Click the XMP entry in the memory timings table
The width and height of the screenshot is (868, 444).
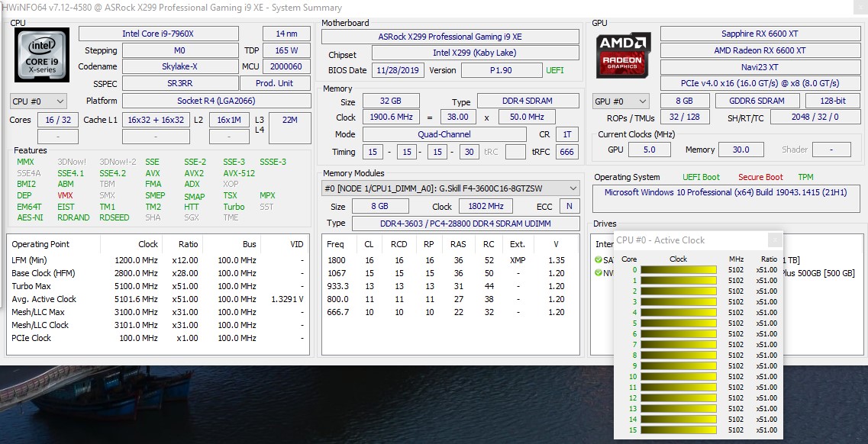518,260
